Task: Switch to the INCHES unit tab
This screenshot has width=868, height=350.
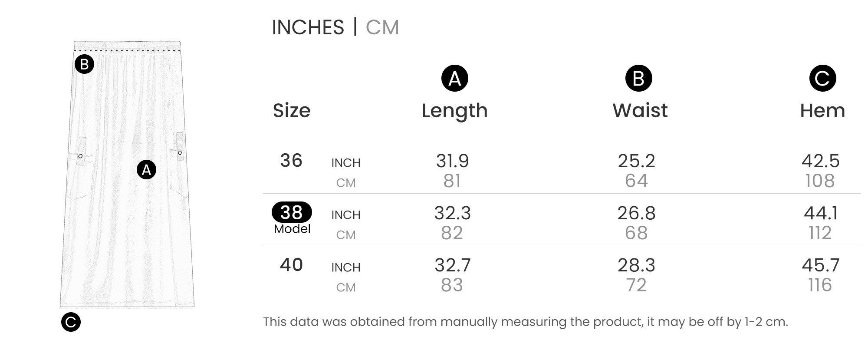Action: (308, 27)
